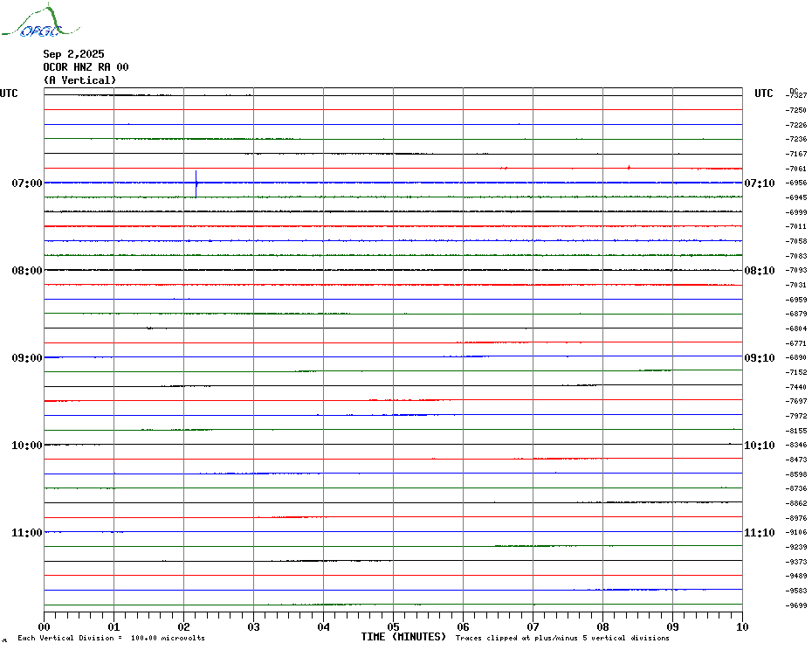Click the DC value "-6956"
Image resolution: width=812 pixels, height=650 pixels.
pyautogui.click(x=796, y=183)
